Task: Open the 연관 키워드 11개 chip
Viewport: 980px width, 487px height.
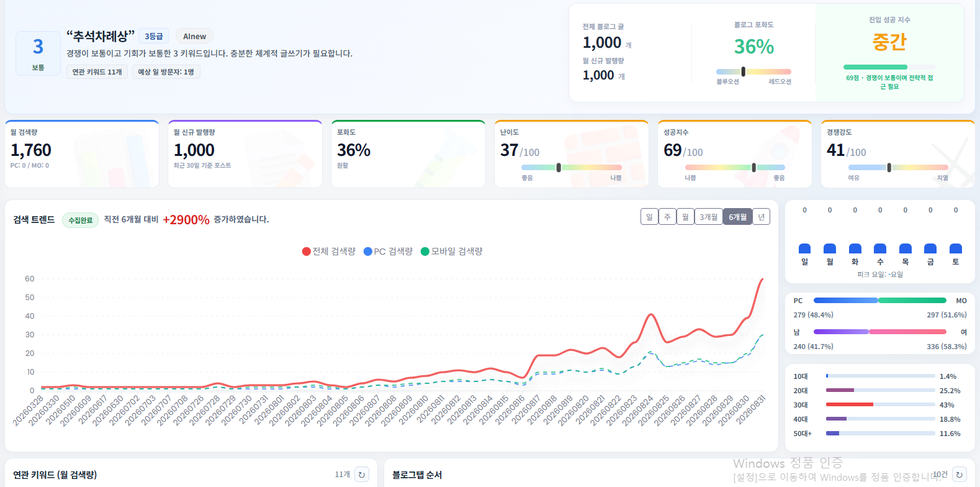Action: coord(97,72)
